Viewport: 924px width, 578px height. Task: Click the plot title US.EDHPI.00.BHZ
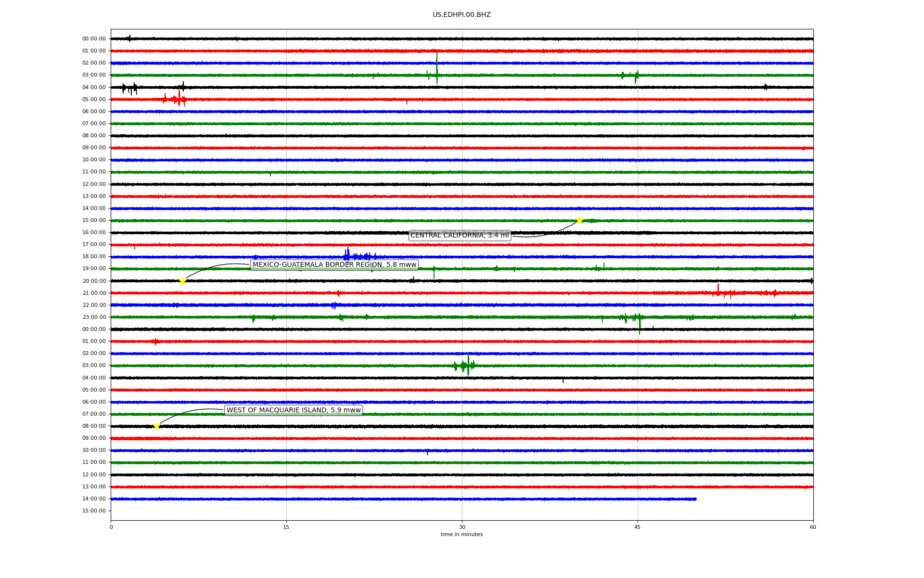[x=461, y=15]
